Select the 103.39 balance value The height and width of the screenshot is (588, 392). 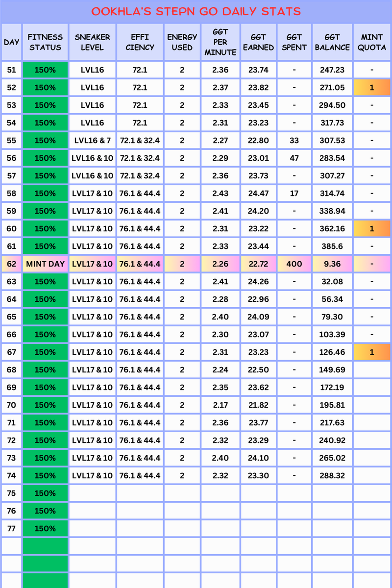[332, 335]
